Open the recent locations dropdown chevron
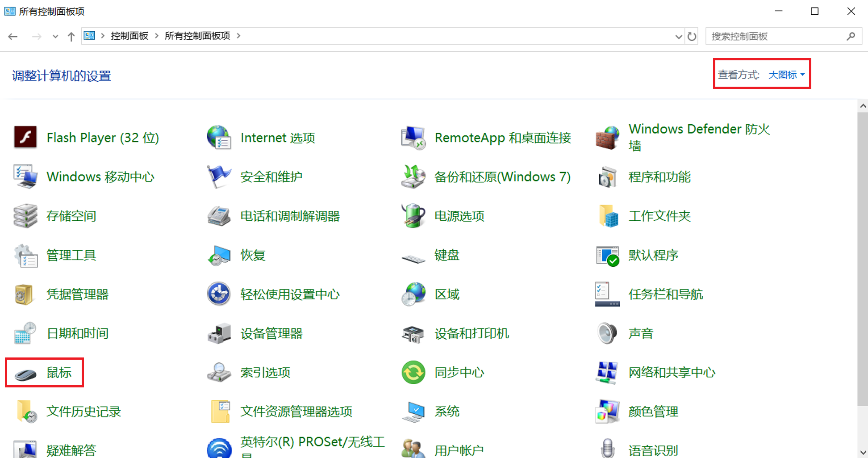The width and height of the screenshot is (868, 458). coord(55,37)
